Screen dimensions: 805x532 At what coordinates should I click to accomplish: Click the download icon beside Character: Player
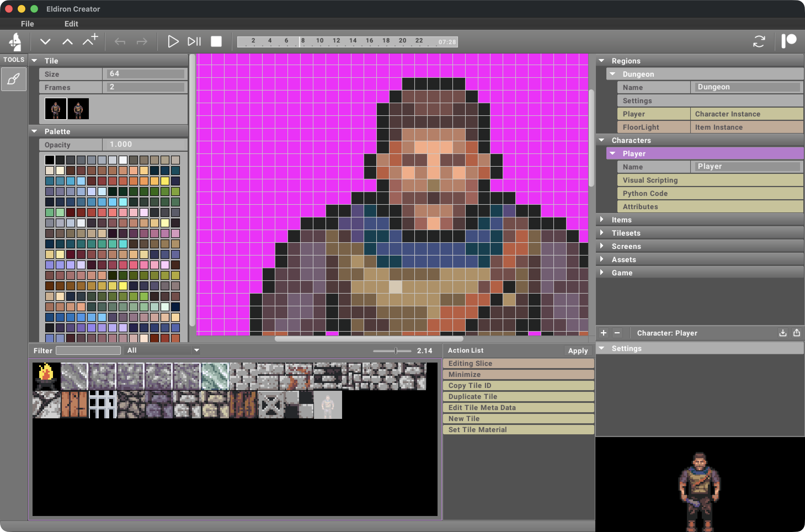click(x=783, y=333)
